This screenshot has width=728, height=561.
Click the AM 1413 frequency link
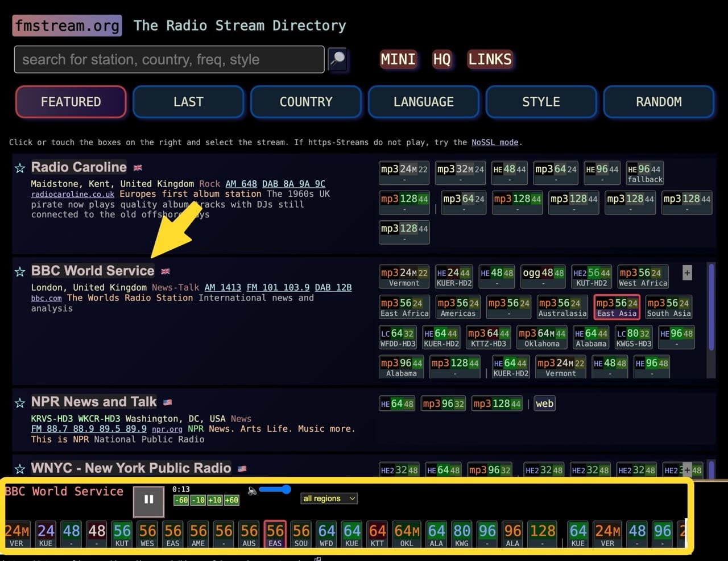click(x=223, y=287)
